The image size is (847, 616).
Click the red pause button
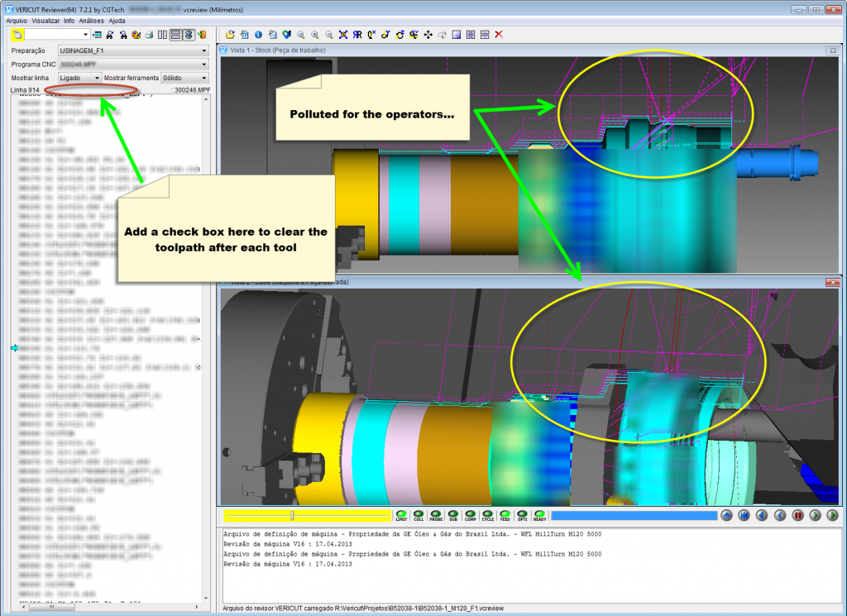tap(797, 516)
